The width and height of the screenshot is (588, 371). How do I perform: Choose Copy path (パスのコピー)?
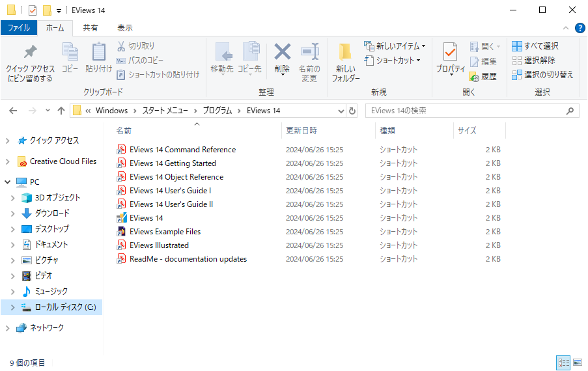pos(140,61)
